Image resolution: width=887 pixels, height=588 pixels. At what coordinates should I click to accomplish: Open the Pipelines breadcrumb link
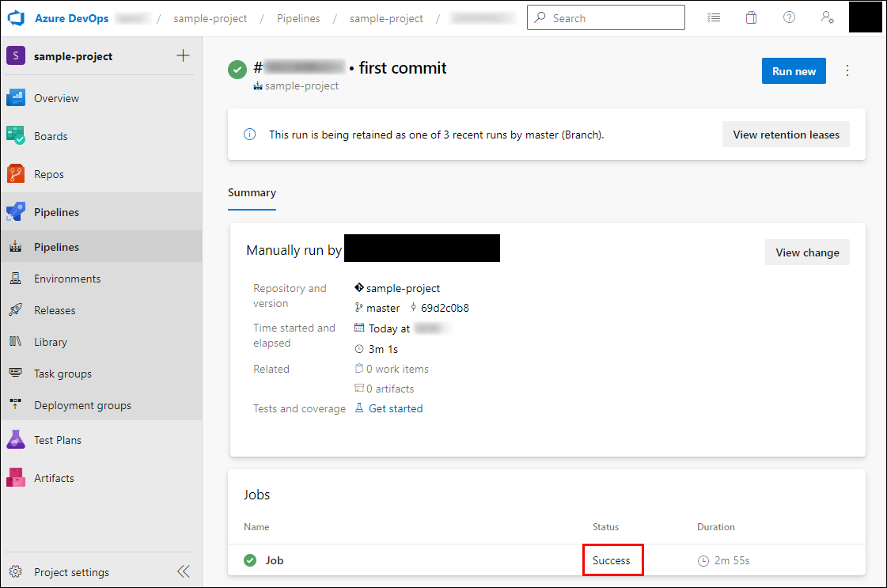(x=298, y=18)
